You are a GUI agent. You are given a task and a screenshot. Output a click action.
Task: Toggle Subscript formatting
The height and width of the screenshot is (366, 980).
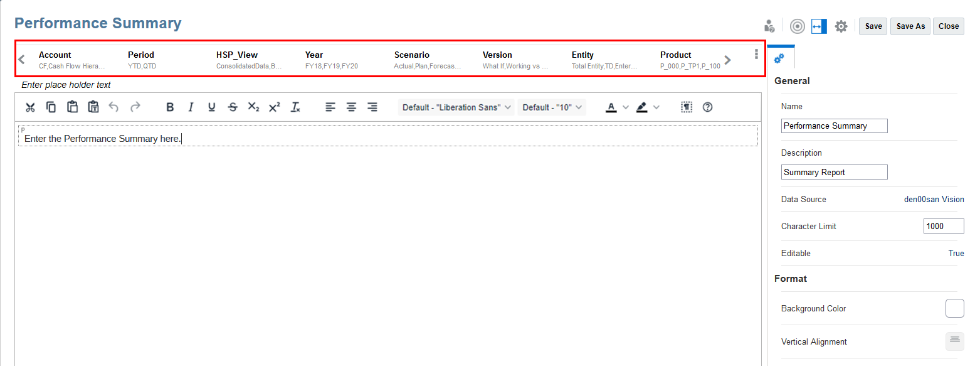coord(253,107)
